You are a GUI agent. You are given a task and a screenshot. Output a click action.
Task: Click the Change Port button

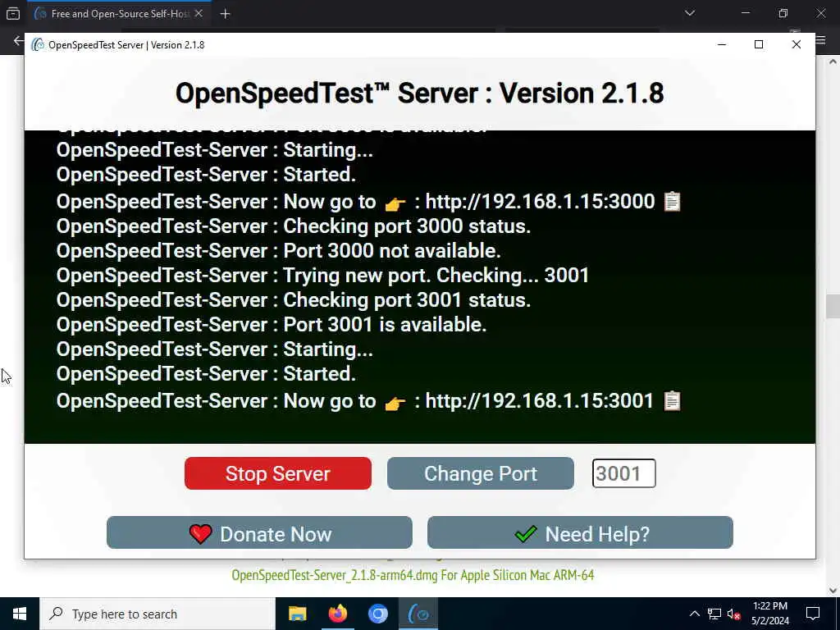[481, 473]
